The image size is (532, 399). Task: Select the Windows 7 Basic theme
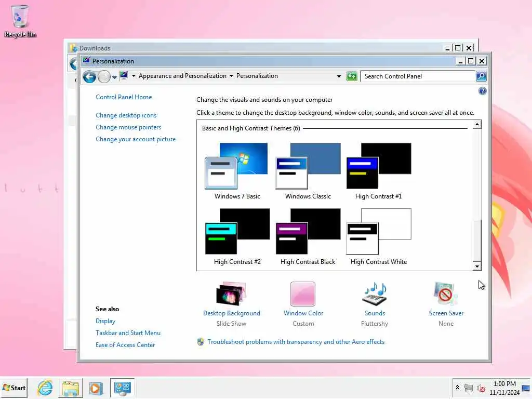tap(237, 171)
